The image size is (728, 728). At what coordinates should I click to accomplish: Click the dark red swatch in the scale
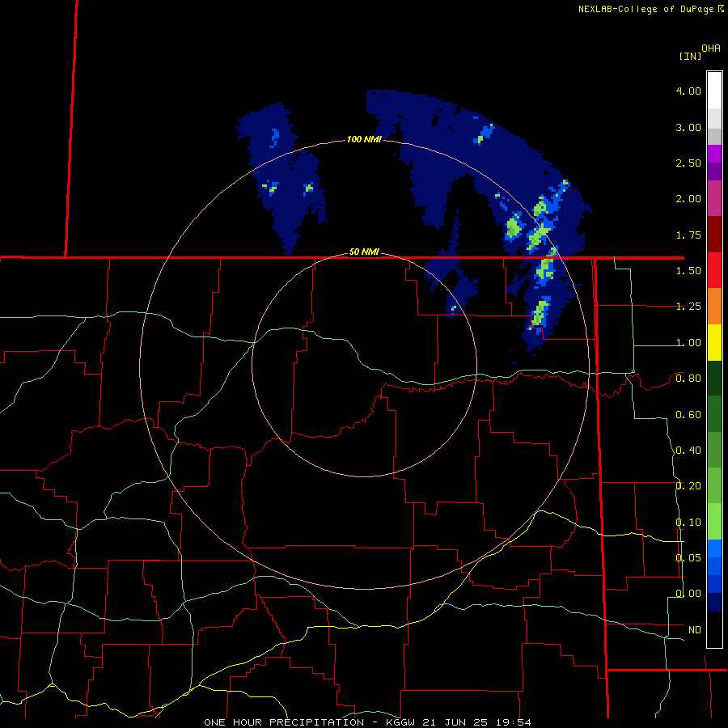(x=714, y=235)
